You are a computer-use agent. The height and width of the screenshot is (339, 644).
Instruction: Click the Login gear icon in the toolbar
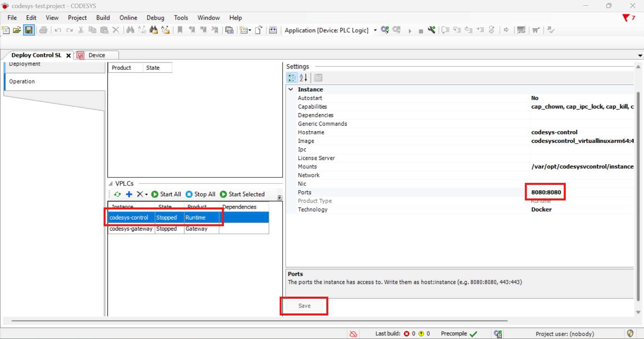click(385, 30)
